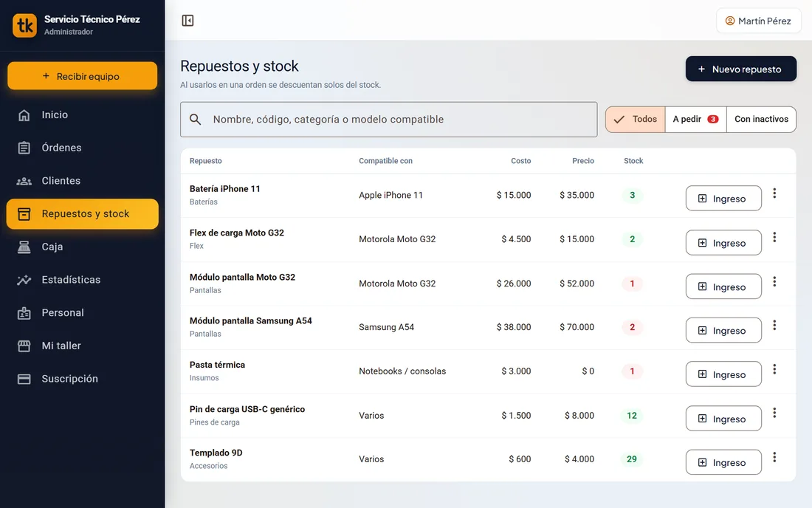812x508 pixels.
Task: Click the tk logo icon
Action: click(25, 25)
